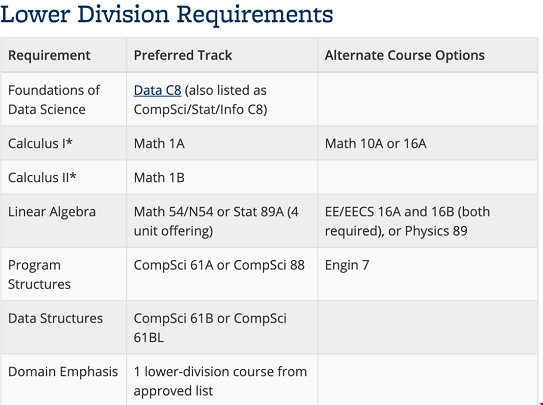Select the Requirement column header
The width and height of the screenshot is (543, 405).
click(x=64, y=55)
